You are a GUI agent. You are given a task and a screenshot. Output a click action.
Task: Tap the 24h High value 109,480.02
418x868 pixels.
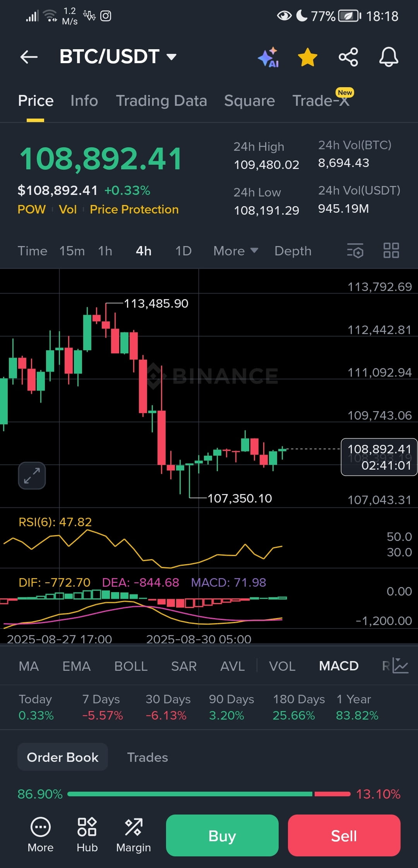[266, 165]
